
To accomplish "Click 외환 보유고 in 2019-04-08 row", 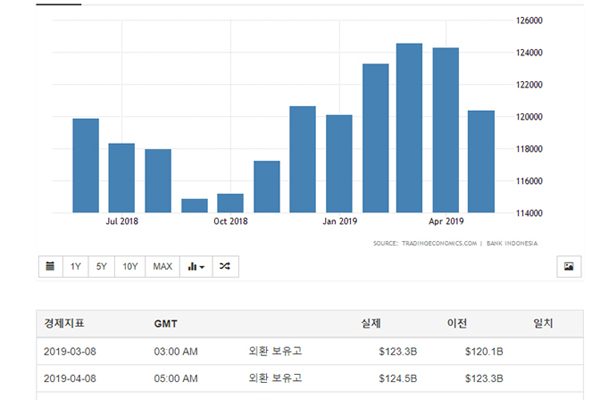I will (x=275, y=380).
